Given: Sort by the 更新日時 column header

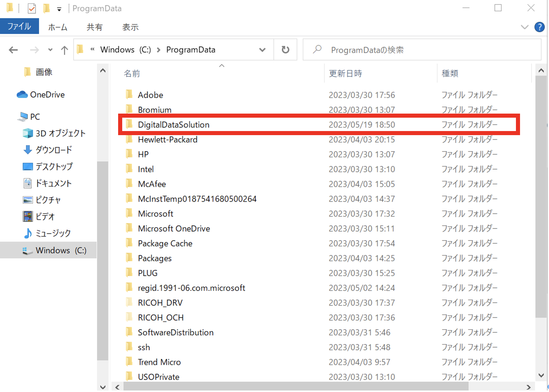Looking at the screenshot, I should pyautogui.click(x=345, y=73).
